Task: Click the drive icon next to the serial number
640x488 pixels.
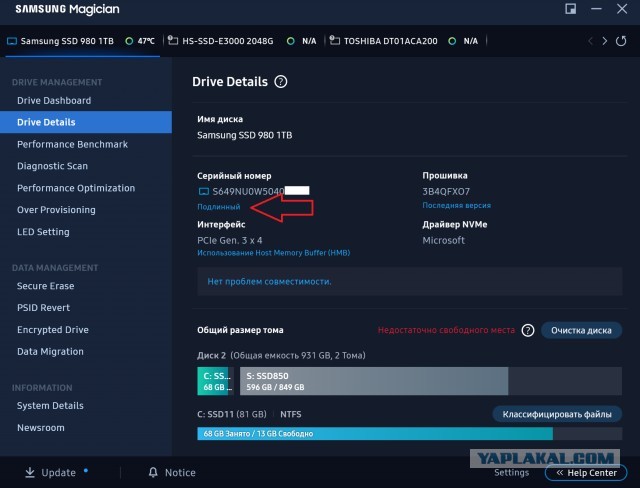Action: click(x=203, y=191)
